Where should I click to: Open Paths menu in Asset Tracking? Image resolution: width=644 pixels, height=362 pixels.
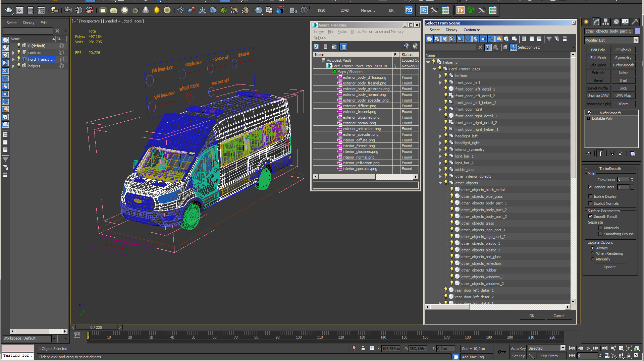[342, 32]
